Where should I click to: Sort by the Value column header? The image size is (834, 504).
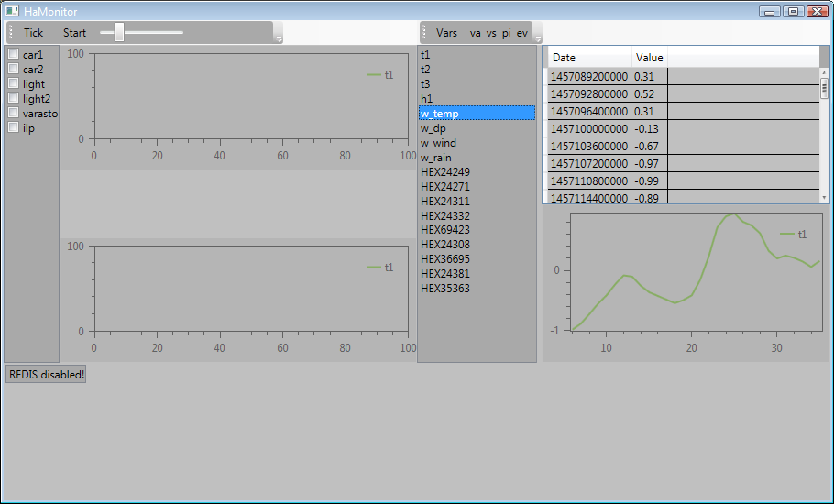point(650,58)
